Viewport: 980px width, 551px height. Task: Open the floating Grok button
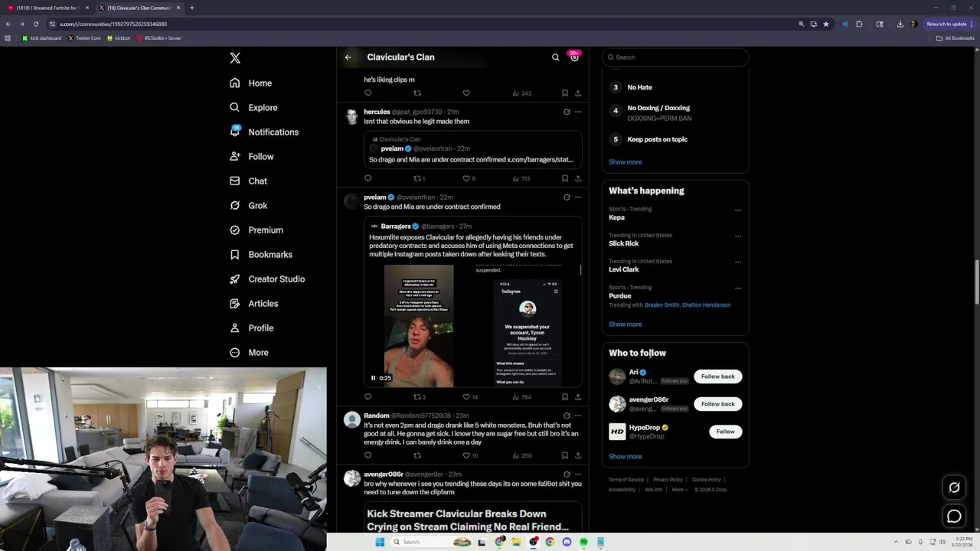tap(954, 487)
